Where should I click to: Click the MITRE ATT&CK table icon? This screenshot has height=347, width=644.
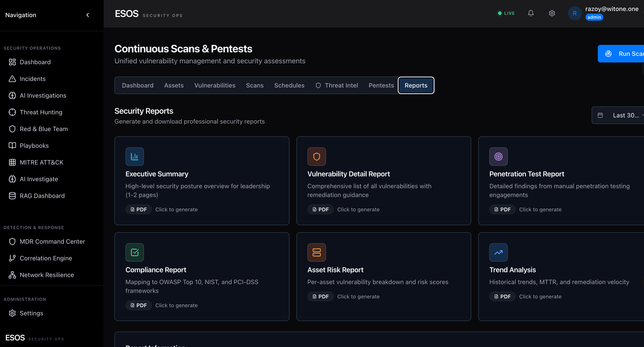pyautogui.click(x=12, y=162)
